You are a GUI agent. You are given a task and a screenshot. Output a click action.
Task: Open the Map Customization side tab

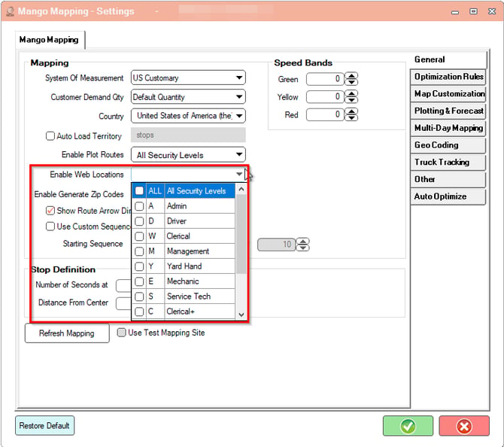pyautogui.click(x=448, y=94)
